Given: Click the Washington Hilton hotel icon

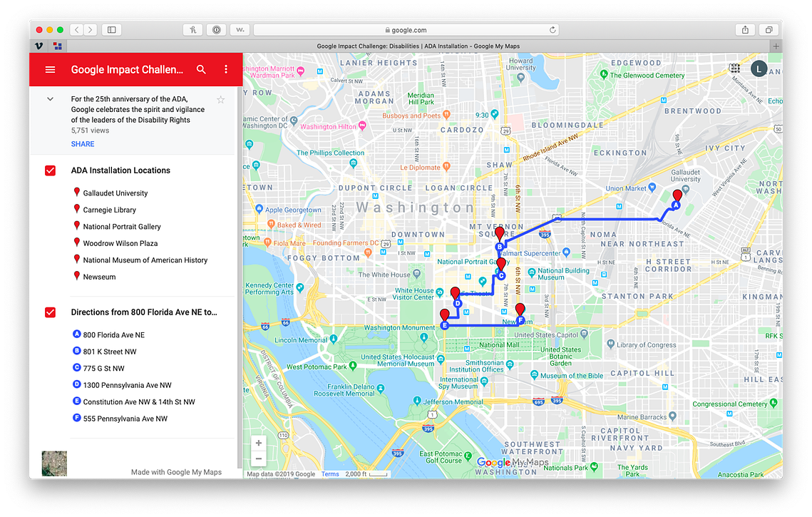Looking at the screenshot, I should (x=362, y=126).
